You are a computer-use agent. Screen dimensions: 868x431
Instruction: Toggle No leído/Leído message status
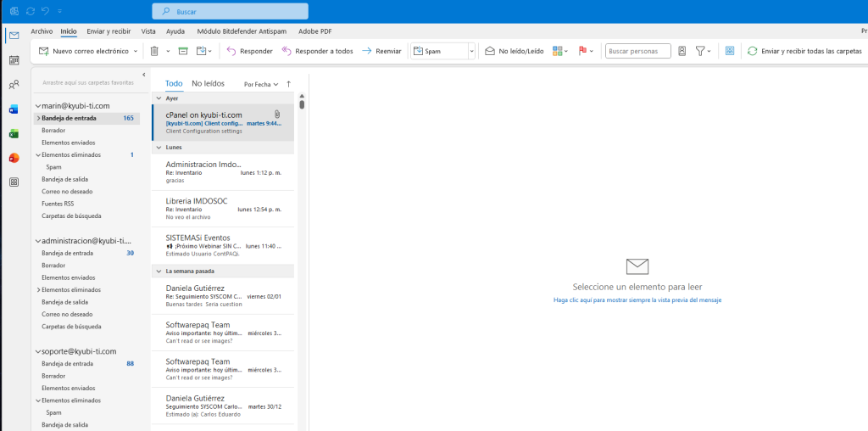click(x=514, y=51)
